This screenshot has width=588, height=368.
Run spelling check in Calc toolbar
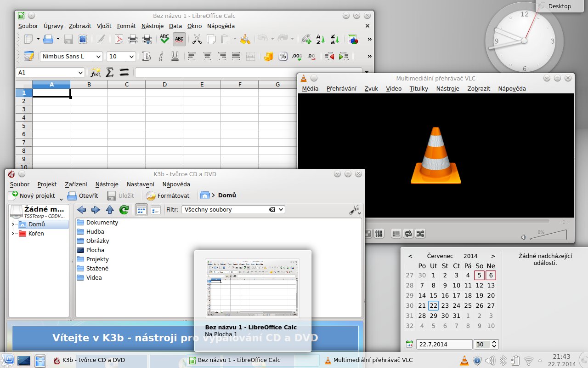pyautogui.click(x=164, y=39)
